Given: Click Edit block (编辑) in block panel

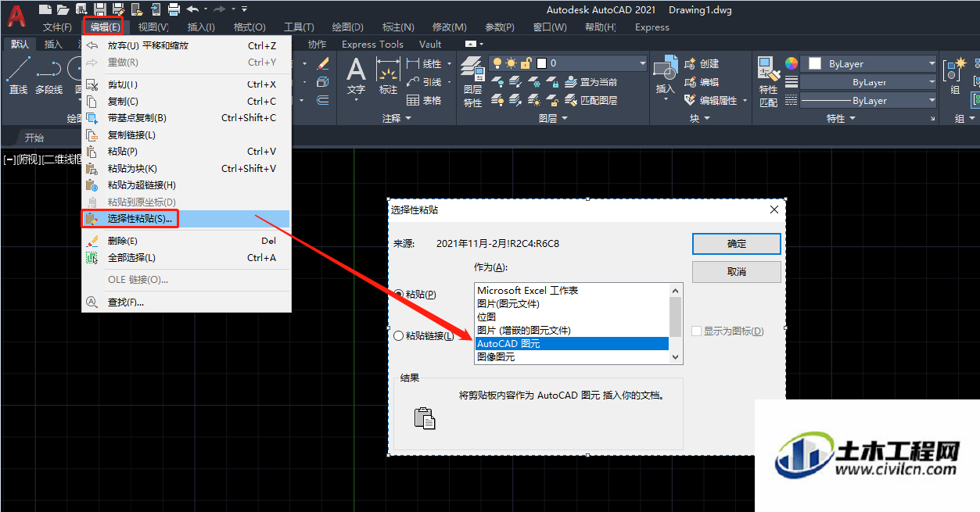Looking at the screenshot, I should click(x=701, y=82).
